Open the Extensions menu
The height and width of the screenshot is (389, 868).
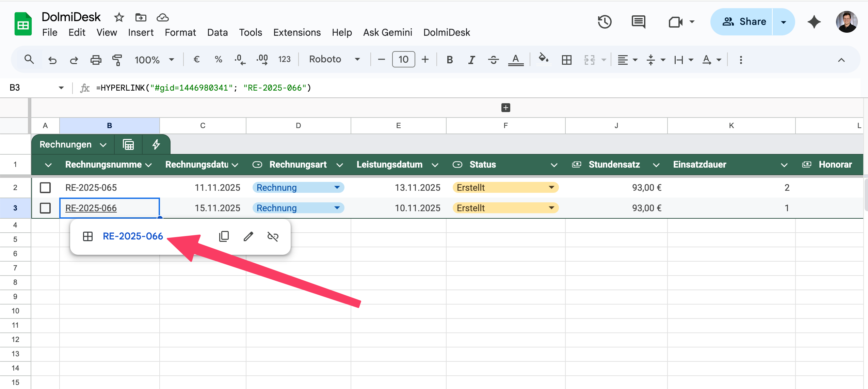coord(297,32)
